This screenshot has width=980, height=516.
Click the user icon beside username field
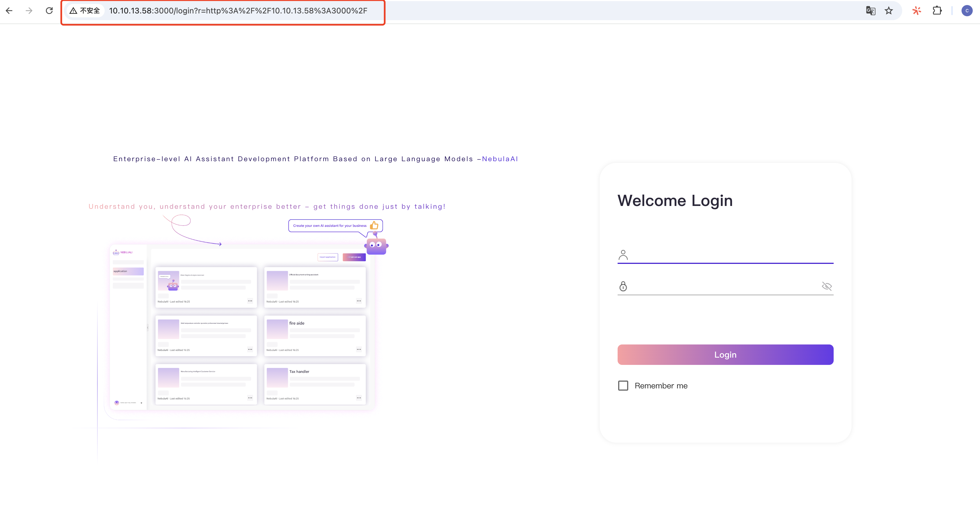click(623, 255)
